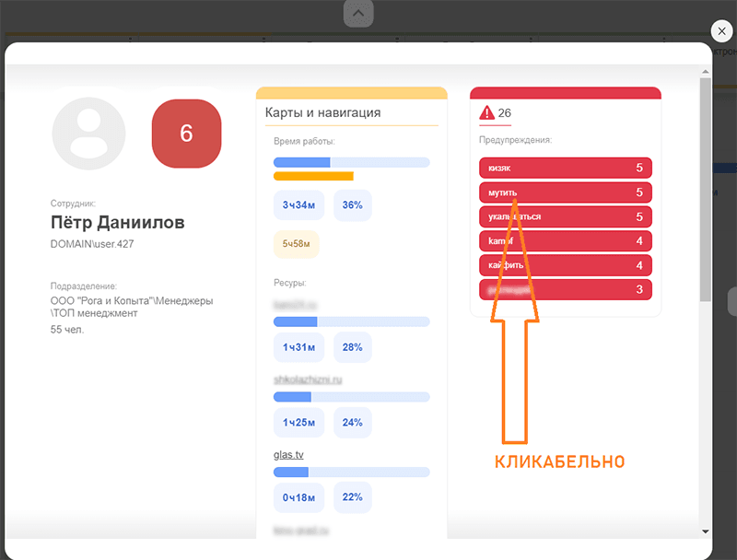The width and height of the screenshot is (737, 560).
Task: Click the orange work time progress bar
Action: click(313, 176)
